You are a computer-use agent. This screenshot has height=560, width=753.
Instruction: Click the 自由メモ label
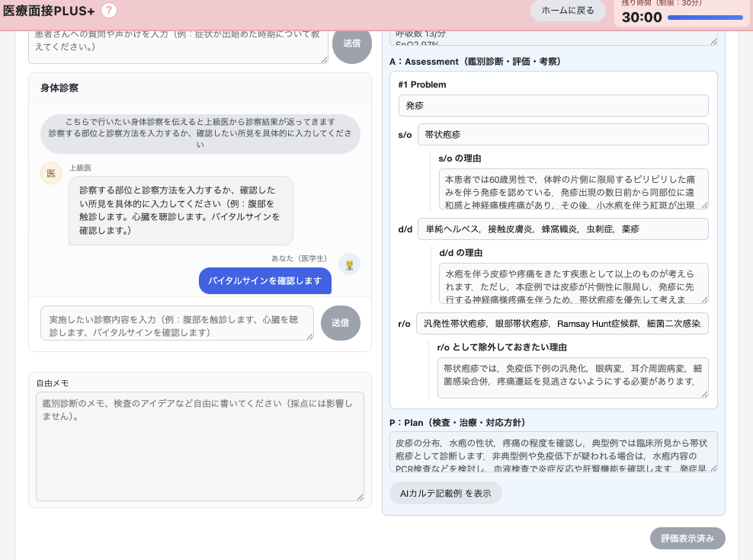(x=53, y=383)
